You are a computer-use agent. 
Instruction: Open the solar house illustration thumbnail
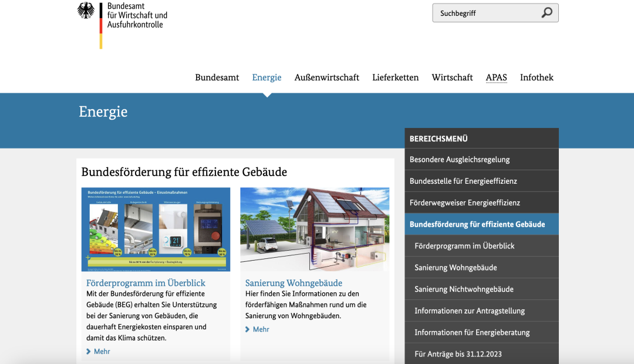(x=315, y=230)
